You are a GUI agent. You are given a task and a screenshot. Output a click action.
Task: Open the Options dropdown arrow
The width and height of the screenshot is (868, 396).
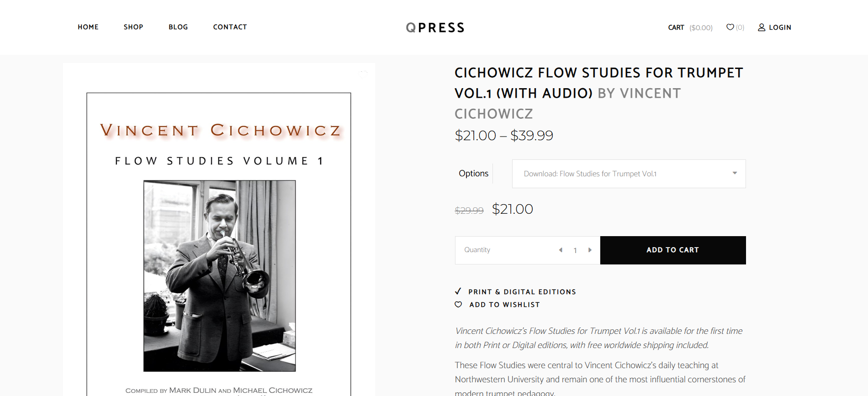[735, 173]
